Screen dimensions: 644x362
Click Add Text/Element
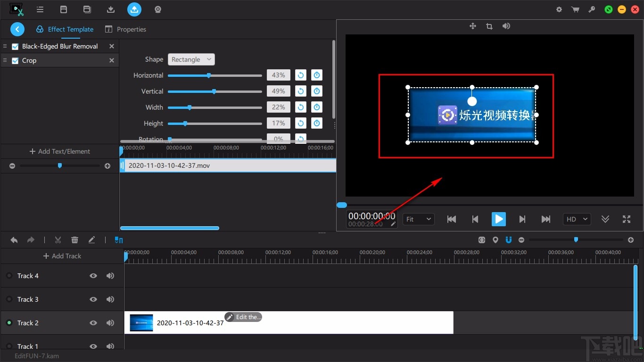(60, 151)
